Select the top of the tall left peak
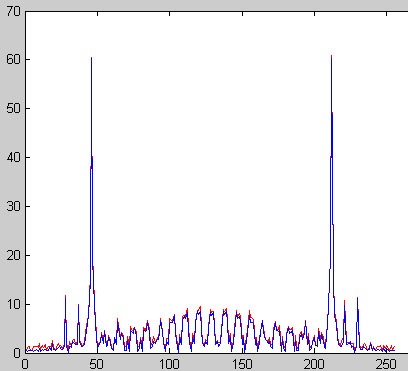This screenshot has width=408, height=371. click(91, 58)
